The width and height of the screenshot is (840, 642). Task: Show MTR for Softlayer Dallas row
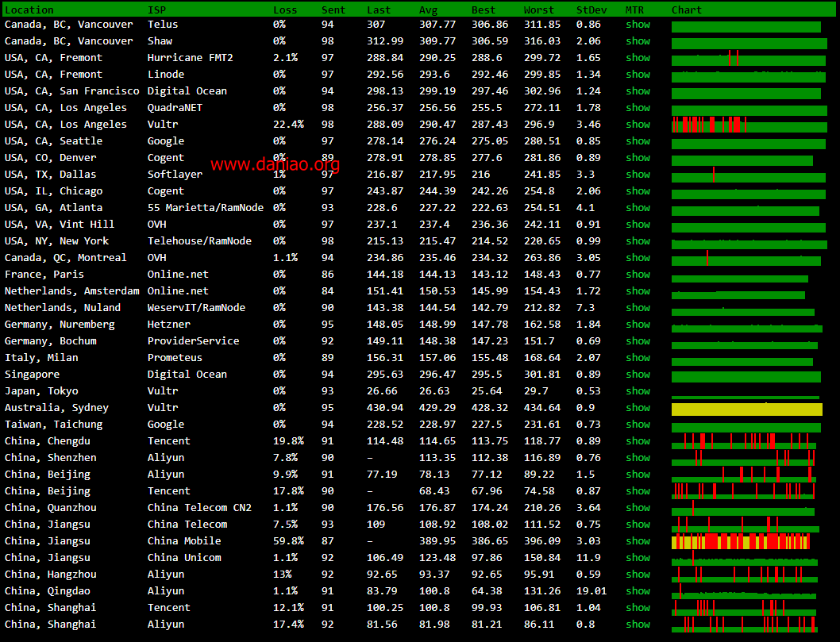pos(638,175)
